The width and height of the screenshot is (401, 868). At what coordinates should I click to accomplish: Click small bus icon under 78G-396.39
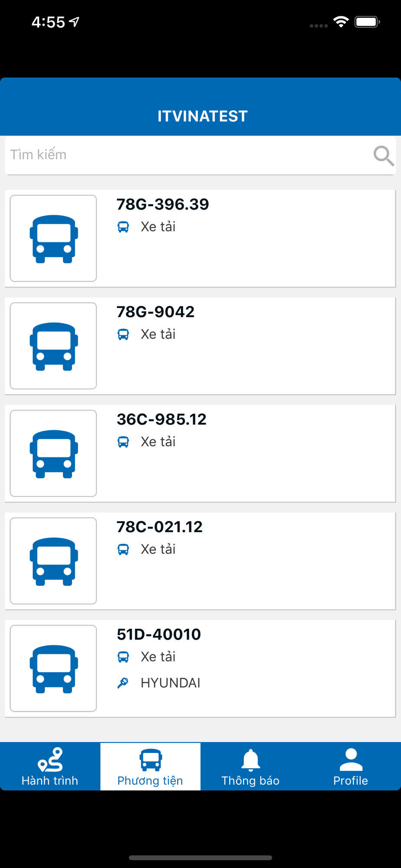(x=123, y=227)
